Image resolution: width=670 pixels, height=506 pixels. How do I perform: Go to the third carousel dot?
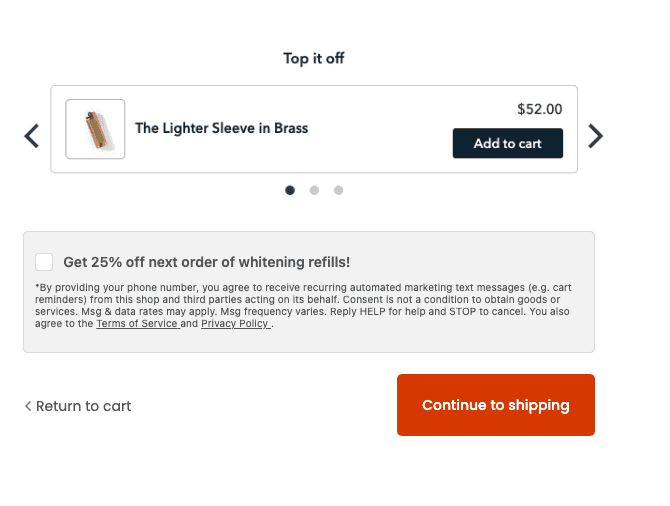[338, 190]
